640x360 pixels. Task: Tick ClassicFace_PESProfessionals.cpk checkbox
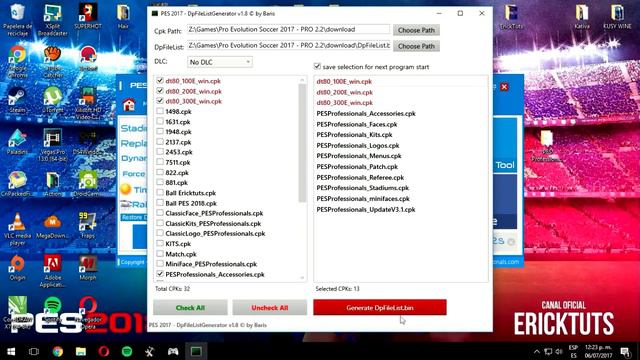point(160,213)
